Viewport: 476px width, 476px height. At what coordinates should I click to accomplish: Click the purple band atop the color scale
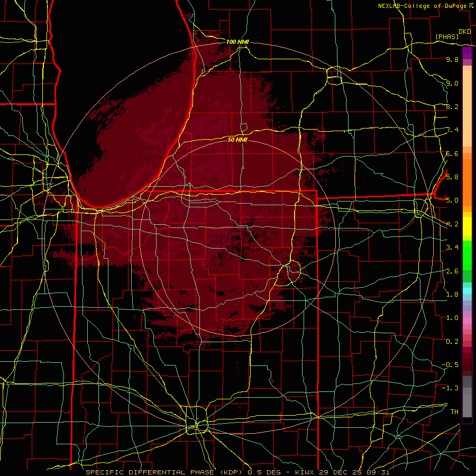click(x=467, y=53)
